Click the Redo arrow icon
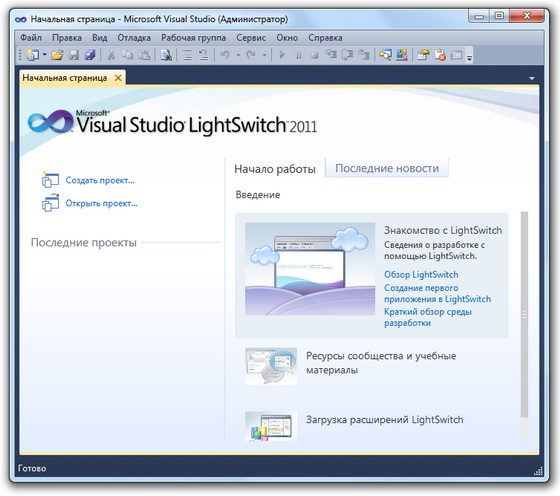Viewport: 560px width, 496px height. [251, 55]
